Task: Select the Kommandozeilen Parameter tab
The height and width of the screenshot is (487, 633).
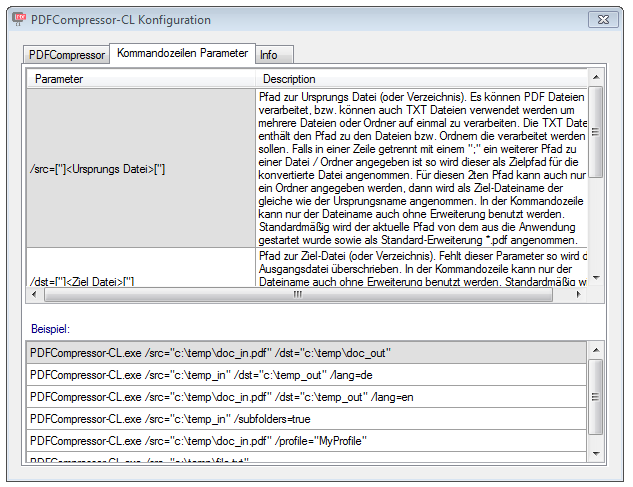Action: (x=182, y=53)
